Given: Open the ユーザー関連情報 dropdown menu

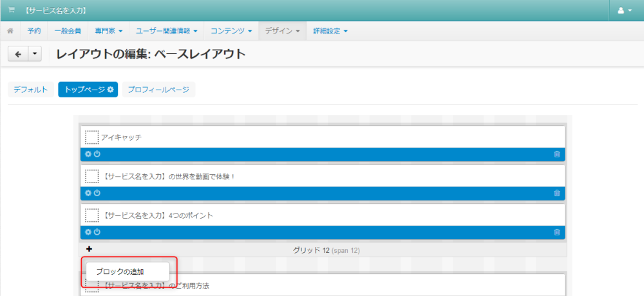Looking at the screenshot, I should pyautogui.click(x=166, y=31).
